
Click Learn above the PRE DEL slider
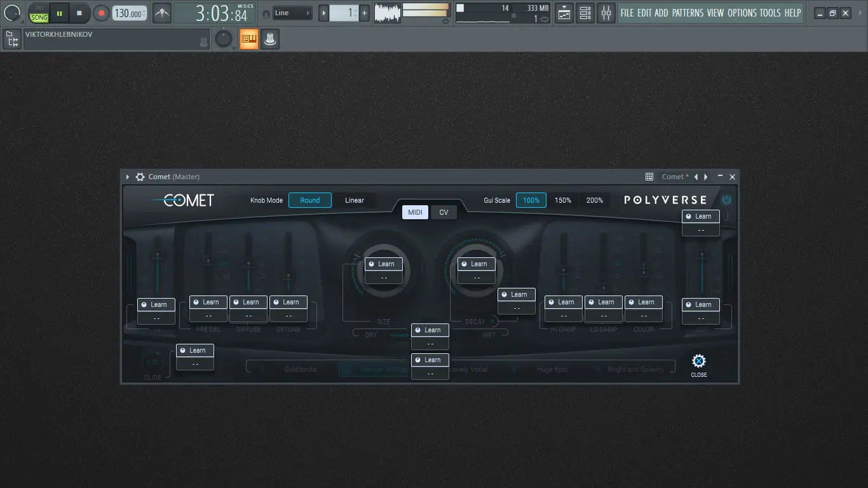[x=208, y=302]
